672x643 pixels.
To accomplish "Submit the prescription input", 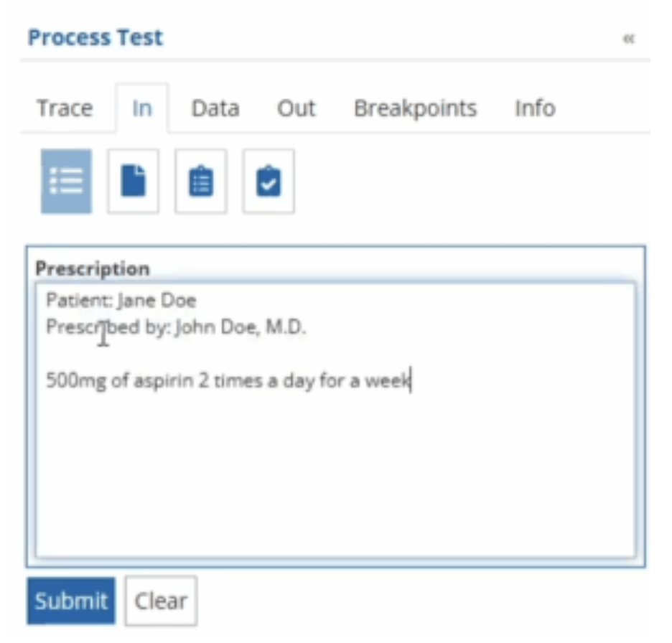I will tap(71, 601).
